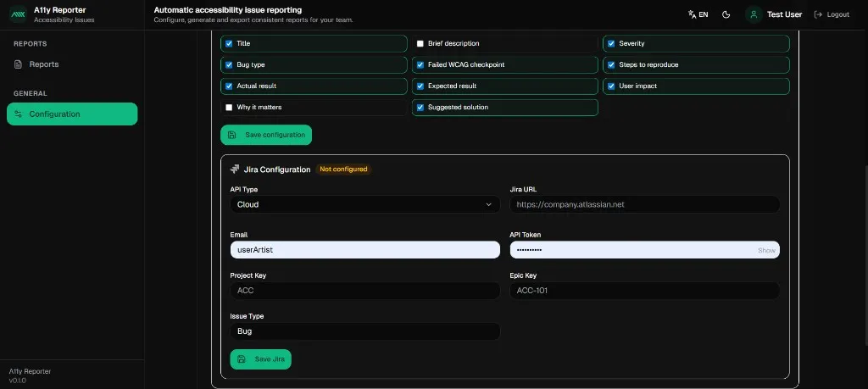Click the A11y Reporter logo icon
Screen dimensions: 868x389
point(18,15)
